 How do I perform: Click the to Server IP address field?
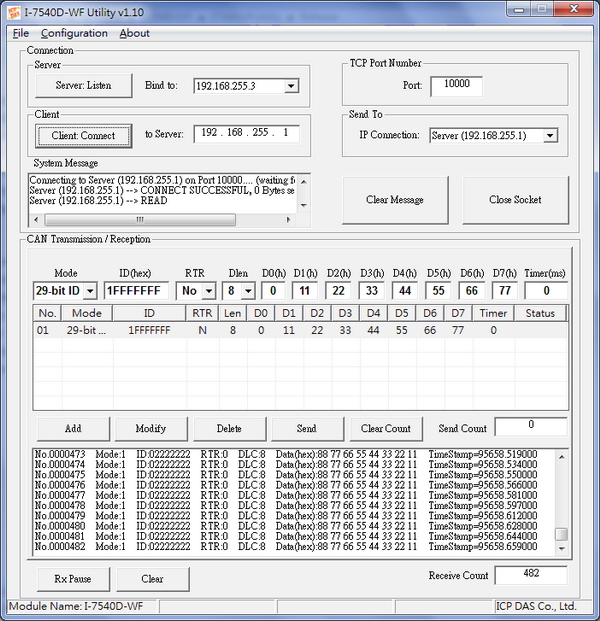pos(246,133)
